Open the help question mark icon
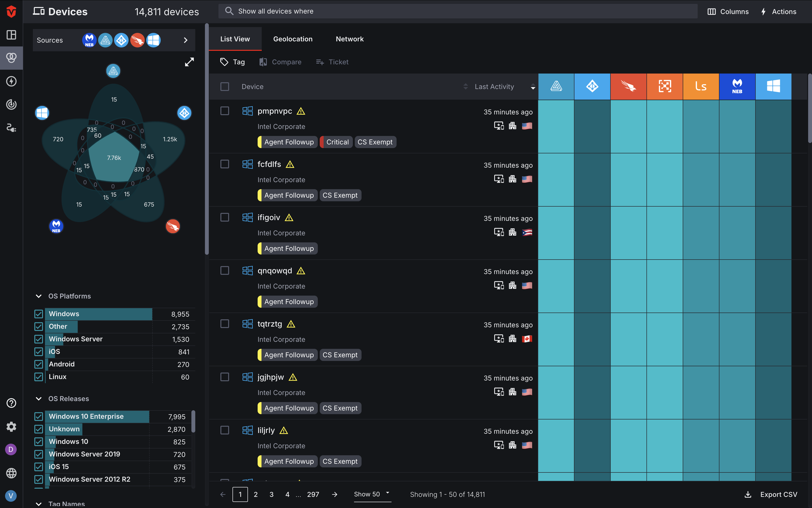Viewport: 812px width, 508px height. pyautogui.click(x=11, y=403)
